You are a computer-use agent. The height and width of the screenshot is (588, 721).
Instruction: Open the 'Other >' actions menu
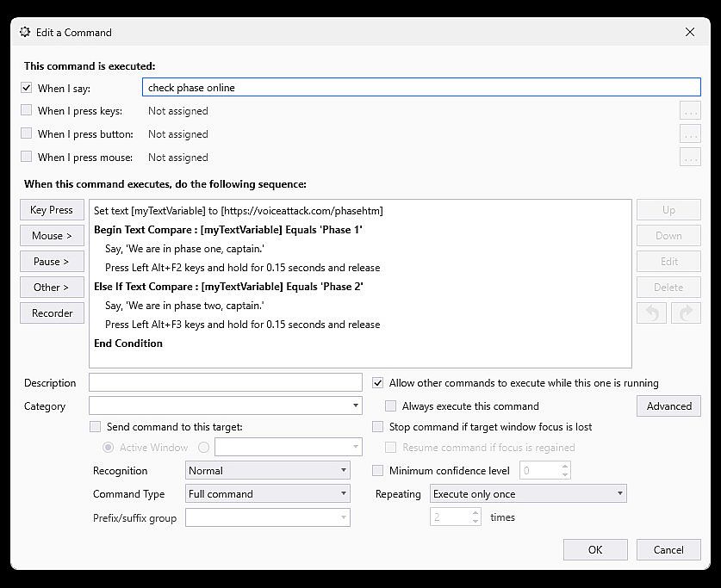[52, 288]
